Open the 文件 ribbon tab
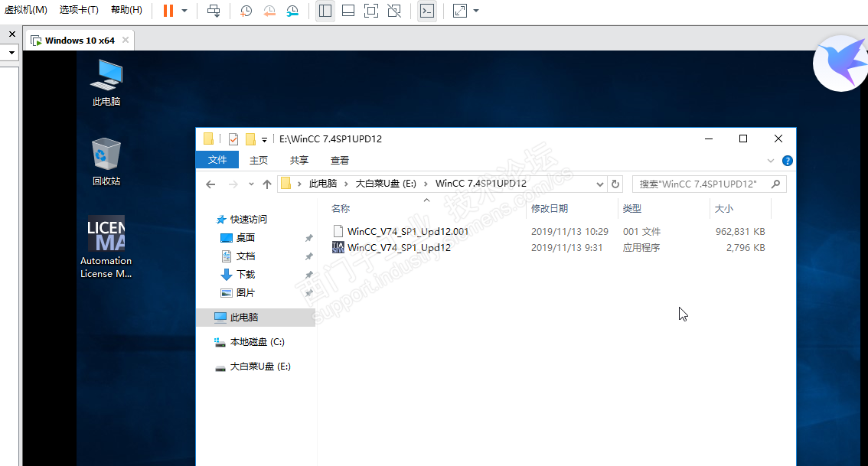Viewport: 868px width, 466px height. click(217, 160)
